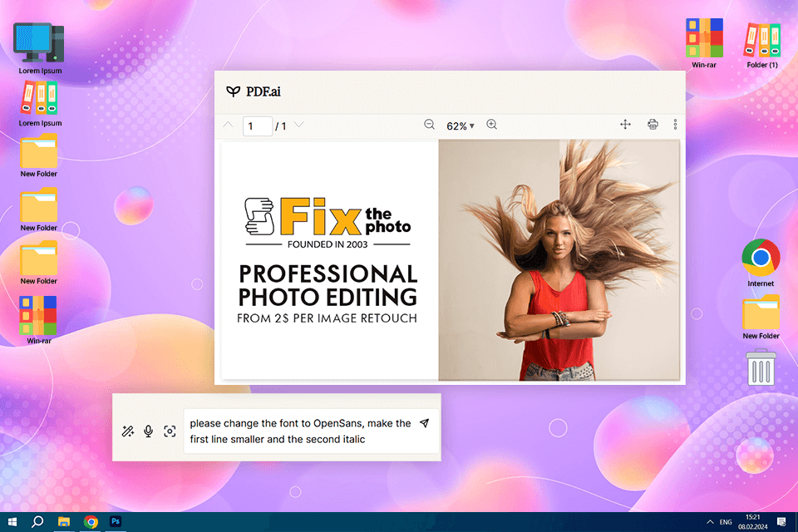
Task: Open the notification center
Action: pyautogui.click(x=781, y=522)
